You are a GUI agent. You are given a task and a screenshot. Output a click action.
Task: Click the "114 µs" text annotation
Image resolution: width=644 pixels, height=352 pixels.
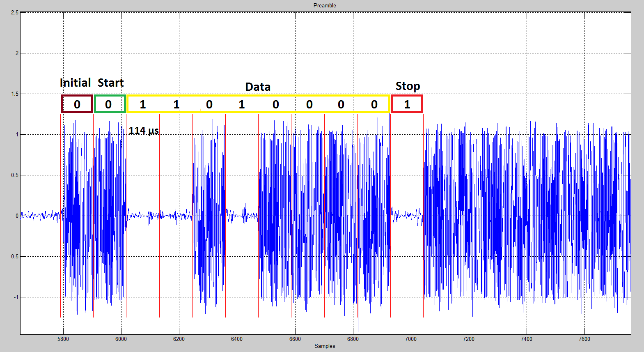point(144,131)
